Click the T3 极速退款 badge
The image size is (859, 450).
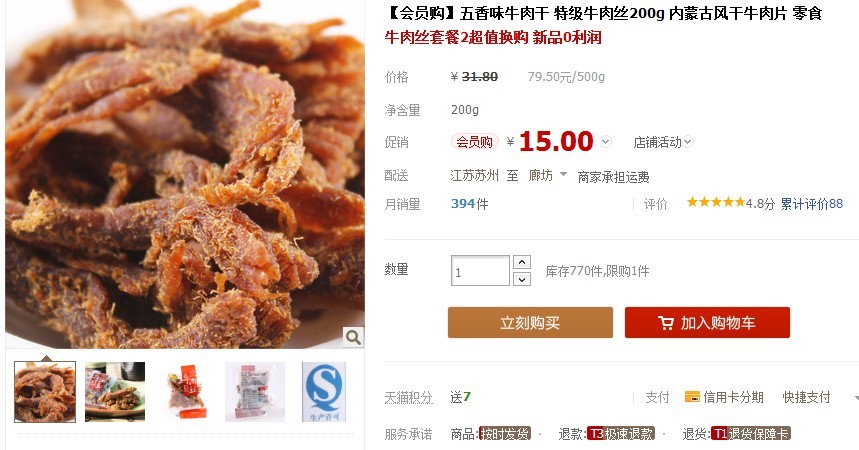(620, 434)
